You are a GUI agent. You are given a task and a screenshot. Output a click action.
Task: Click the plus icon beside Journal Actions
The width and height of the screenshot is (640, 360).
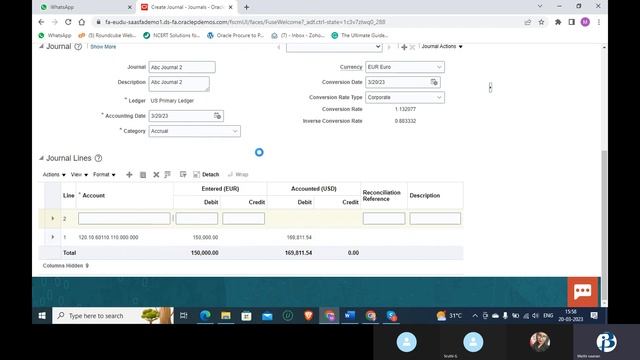tap(404, 47)
